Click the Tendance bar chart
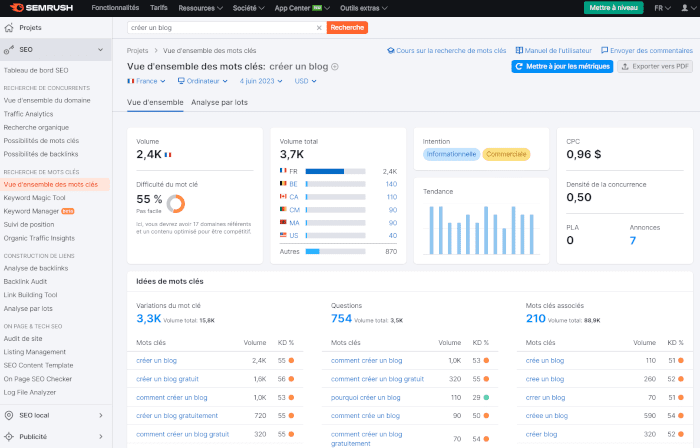700x448 pixels. click(481, 230)
